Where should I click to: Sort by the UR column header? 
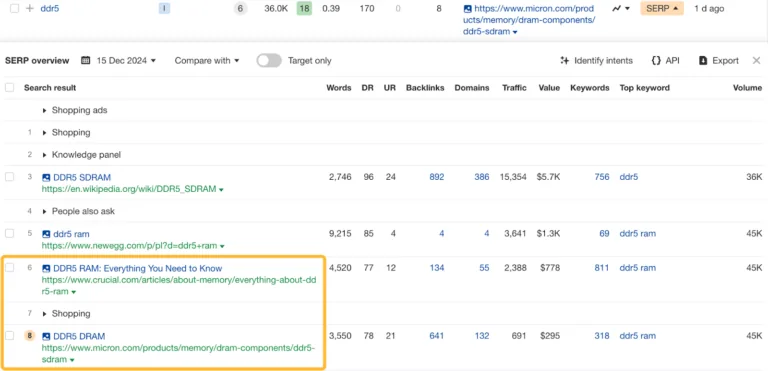click(x=390, y=88)
